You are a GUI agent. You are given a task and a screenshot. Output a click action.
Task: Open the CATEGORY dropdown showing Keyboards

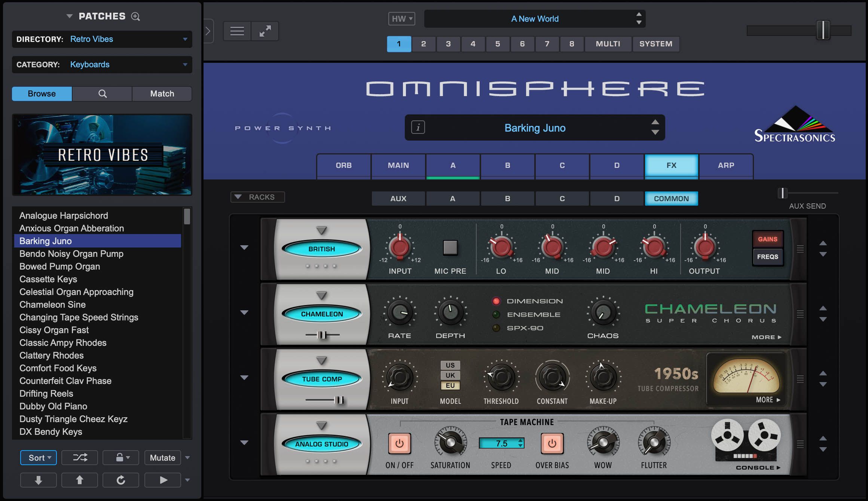pyautogui.click(x=186, y=65)
